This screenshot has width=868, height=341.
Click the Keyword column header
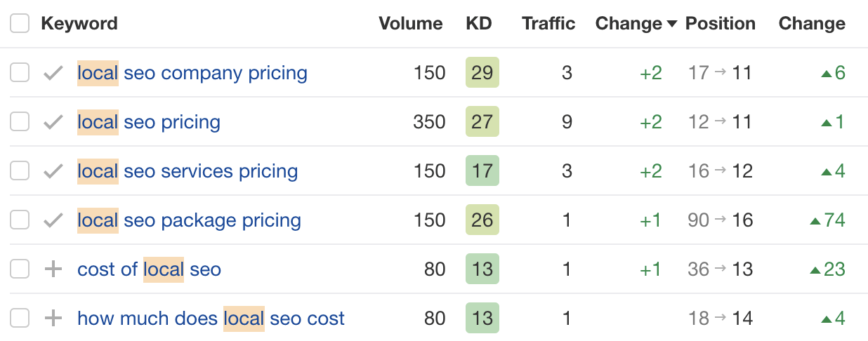tap(79, 24)
